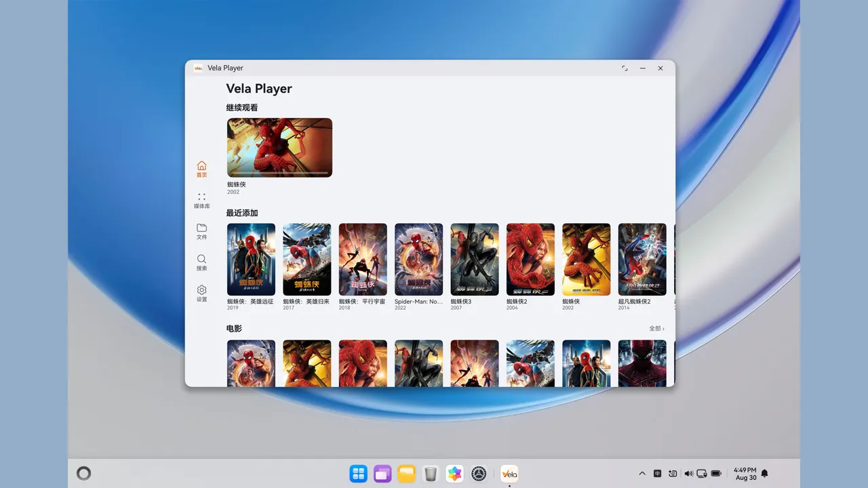Open the black-suit Spider-Man poster in 电影 row
868x488 pixels.
(x=418, y=363)
